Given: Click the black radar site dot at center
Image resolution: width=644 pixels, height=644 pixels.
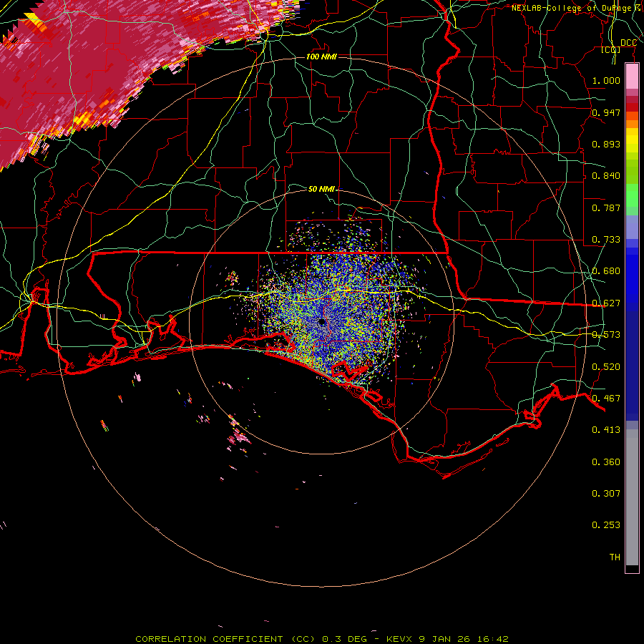Looking at the screenshot, I should [x=321, y=321].
